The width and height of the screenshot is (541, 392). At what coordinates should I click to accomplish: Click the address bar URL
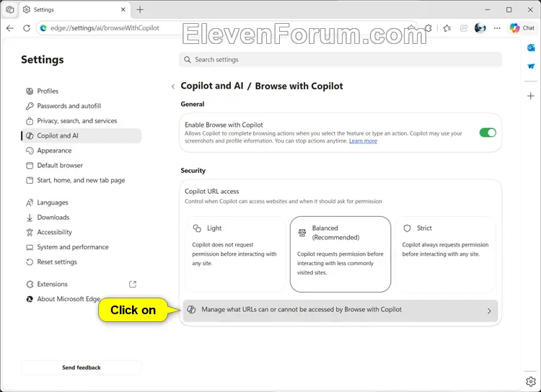coord(105,28)
